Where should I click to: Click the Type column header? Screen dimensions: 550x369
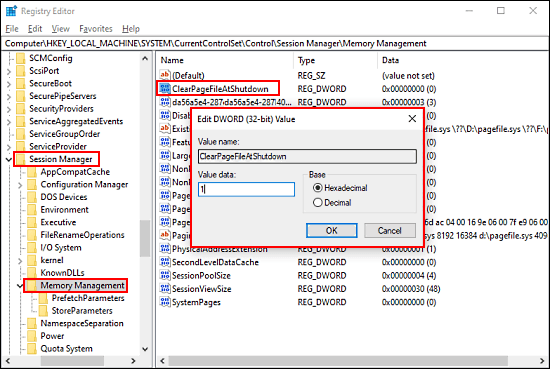tap(336, 60)
